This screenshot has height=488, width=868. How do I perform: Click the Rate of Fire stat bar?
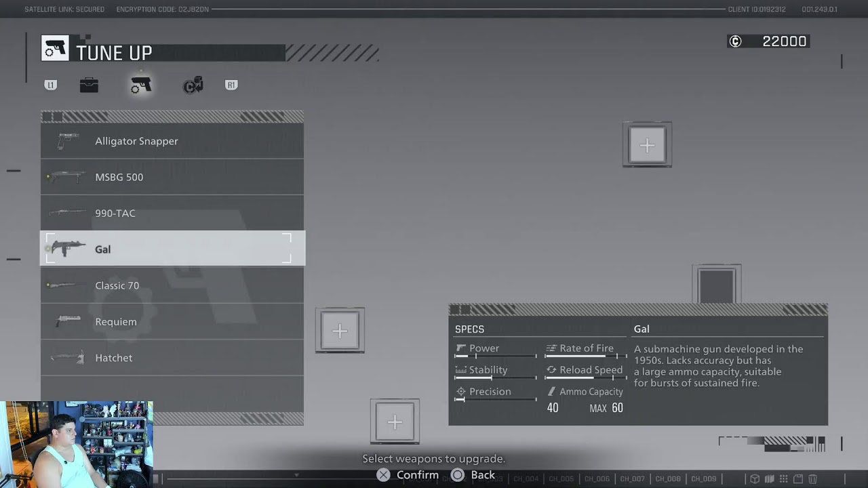pyautogui.click(x=586, y=357)
